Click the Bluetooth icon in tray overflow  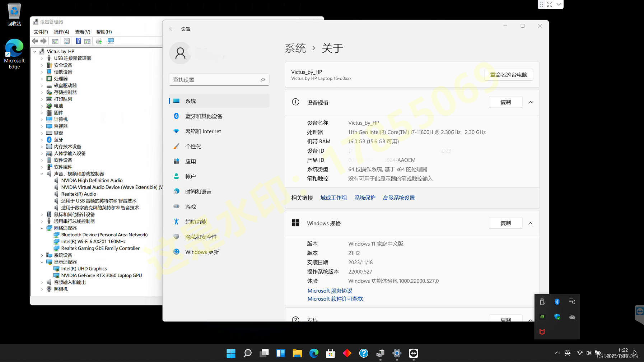pos(557,302)
